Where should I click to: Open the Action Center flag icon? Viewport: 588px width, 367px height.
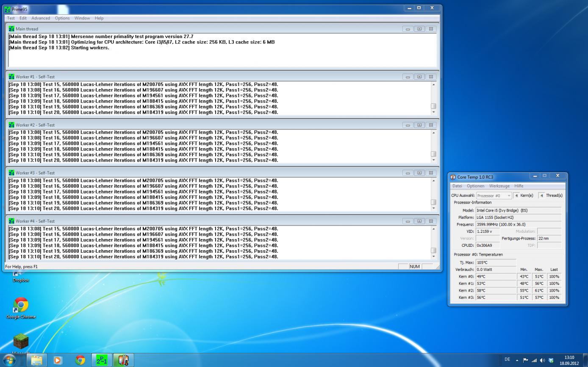(525, 360)
